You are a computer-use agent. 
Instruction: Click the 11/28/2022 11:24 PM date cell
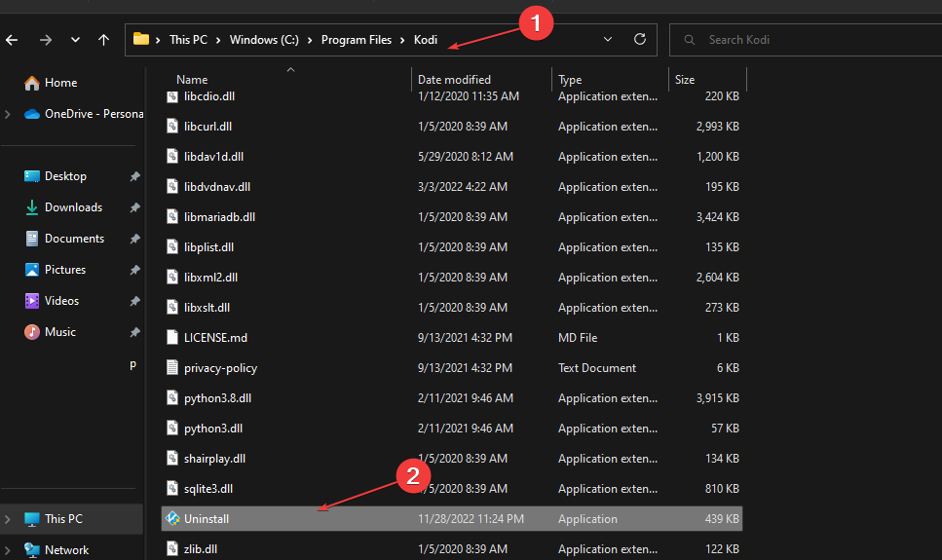(x=471, y=519)
